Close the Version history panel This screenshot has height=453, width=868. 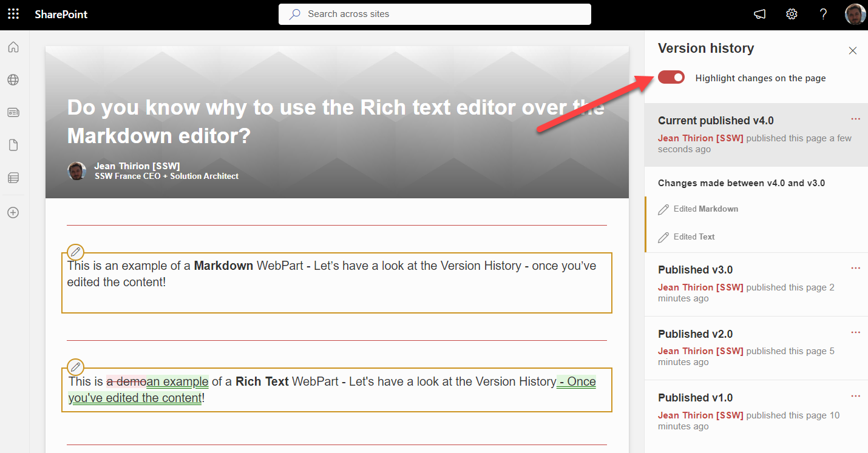pyautogui.click(x=852, y=51)
